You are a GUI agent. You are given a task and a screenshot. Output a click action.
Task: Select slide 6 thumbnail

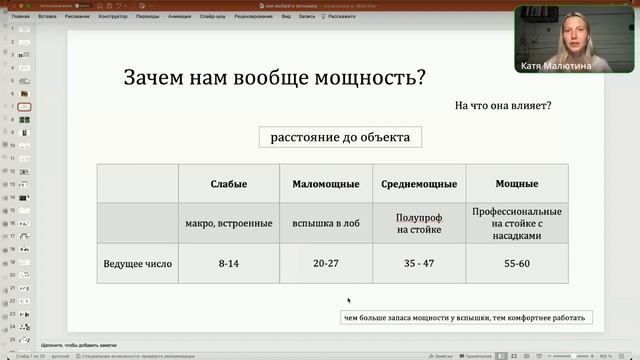[24, 93]
